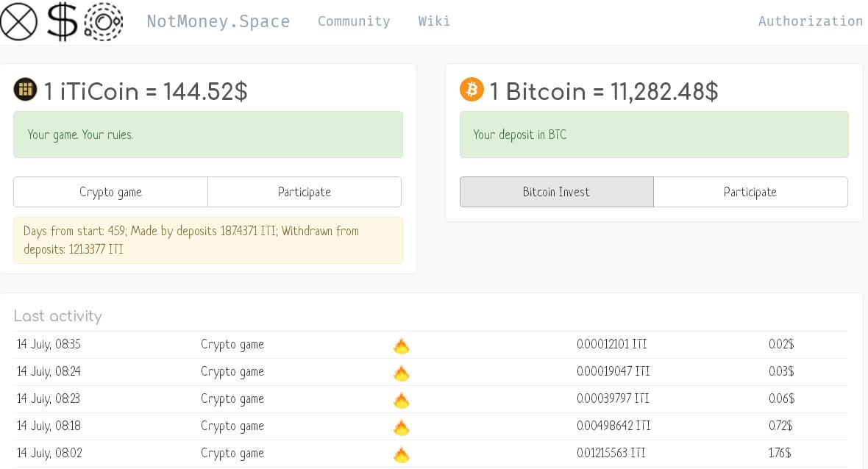Click Participate under the Bitcoin panel
868x469 pixels.
click(x=750, y=192)
